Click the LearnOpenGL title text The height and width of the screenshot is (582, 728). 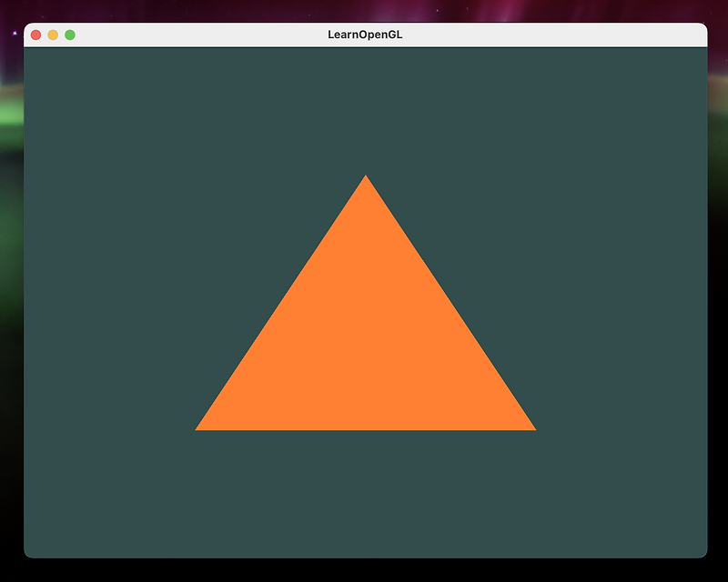click(365, 36)
